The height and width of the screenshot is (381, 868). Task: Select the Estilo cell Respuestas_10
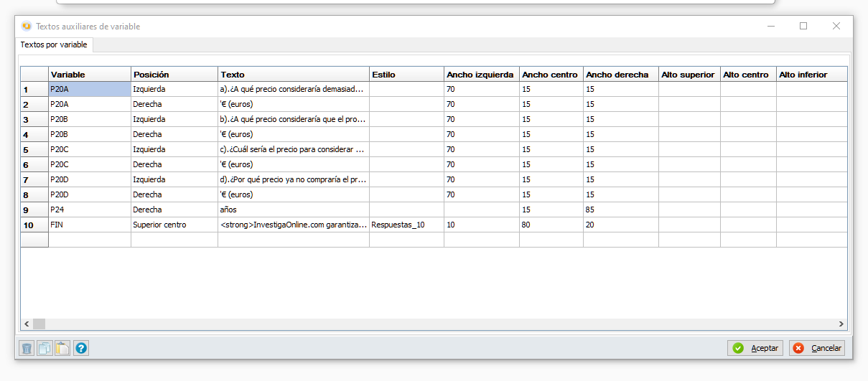[406, 225]
